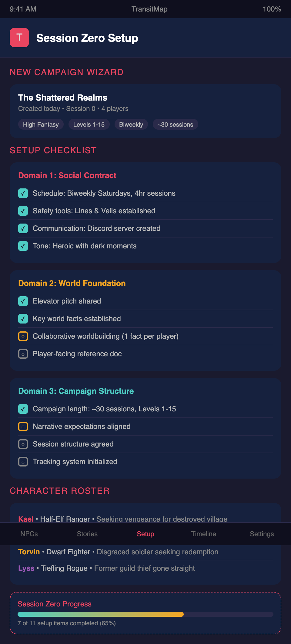Uncheck Elevator pitch shared item
This screenshot has height=644, width=291.
click(x=23, y=301)
